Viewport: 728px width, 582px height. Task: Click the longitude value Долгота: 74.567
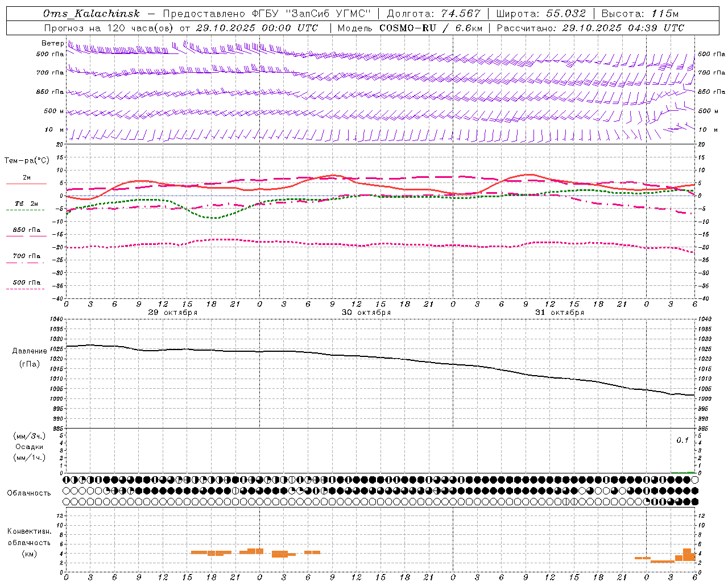click(434, 14)
